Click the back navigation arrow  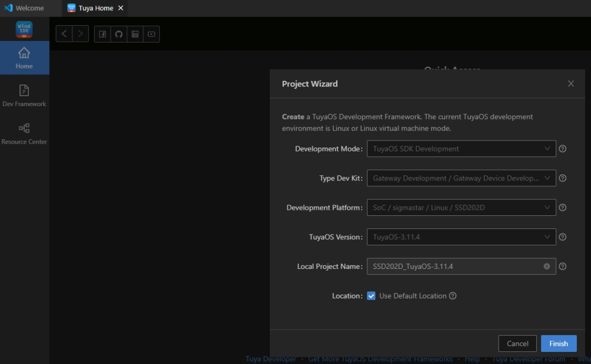point(64,34)
